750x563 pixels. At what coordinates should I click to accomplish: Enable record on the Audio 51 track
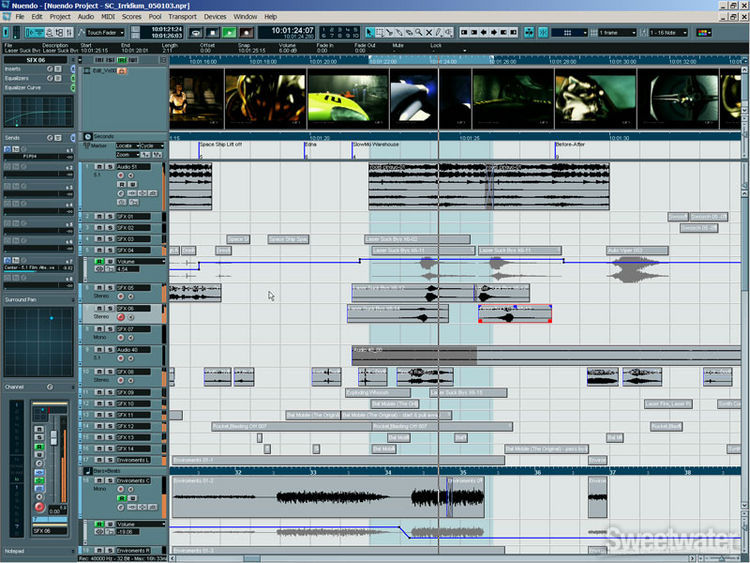(122, 177)
